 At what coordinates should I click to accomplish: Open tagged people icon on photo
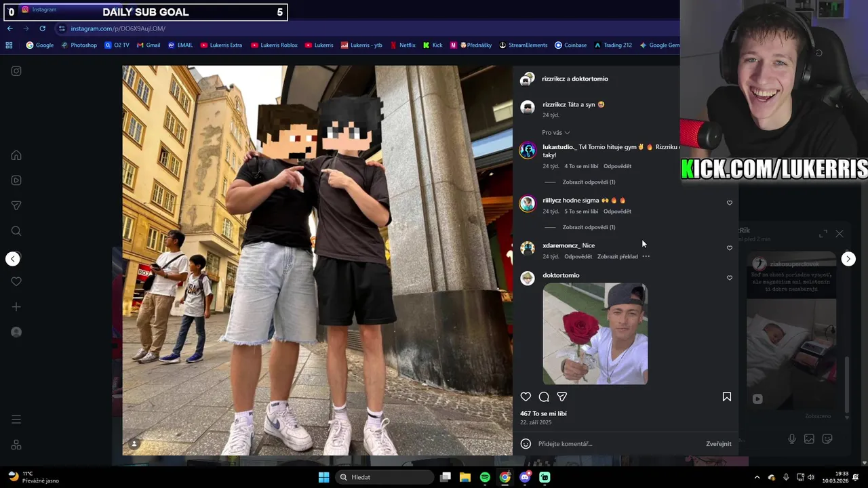pos(134,444)
